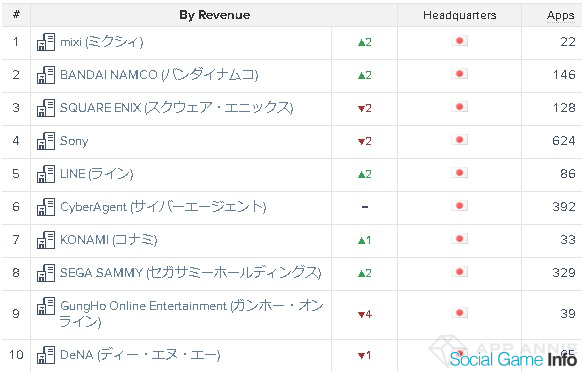Click the Japan flag in mixi row
This screenshot has width=585, height=372.
click(x=459, y=41)
